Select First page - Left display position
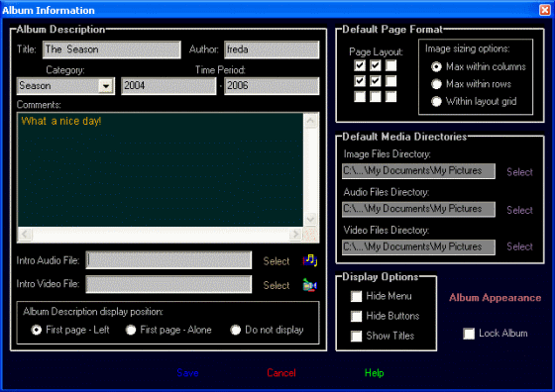The height and width of the screenshot is (392, 555). 36,330
